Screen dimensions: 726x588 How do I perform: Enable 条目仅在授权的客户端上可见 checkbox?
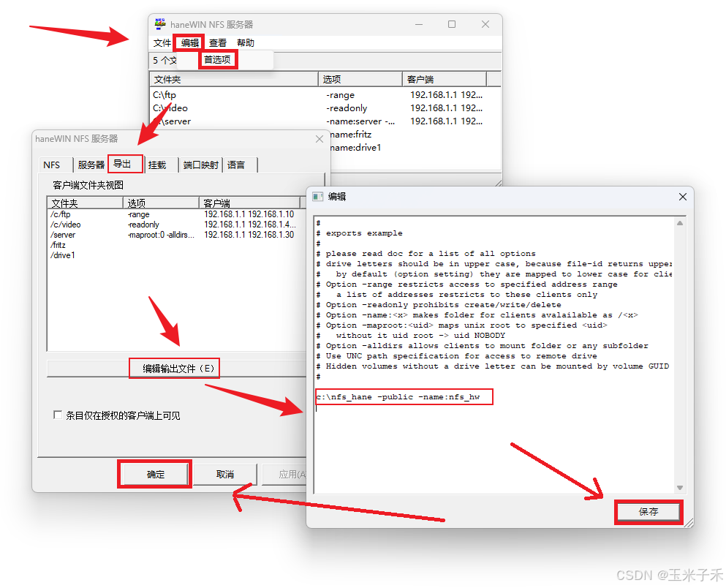pos(58,415)
